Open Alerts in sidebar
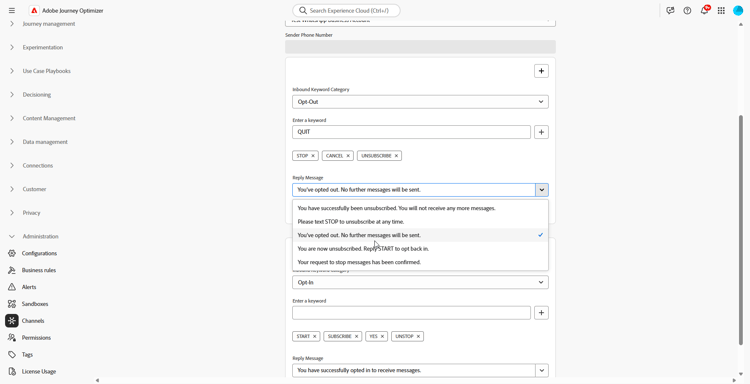750x384 pixels. coord(29,287)
